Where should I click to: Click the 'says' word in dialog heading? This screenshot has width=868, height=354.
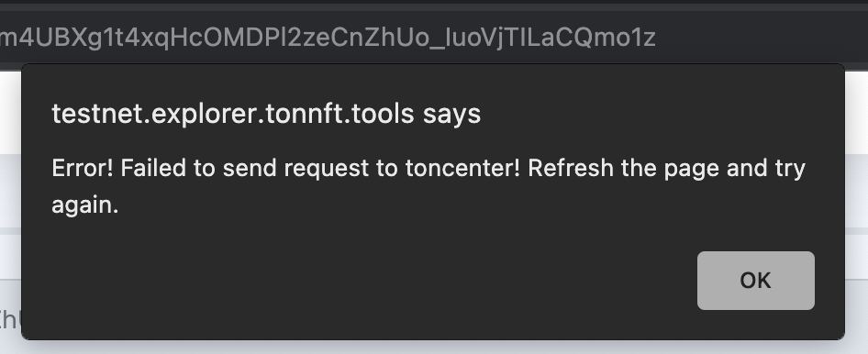pos(452,115)
